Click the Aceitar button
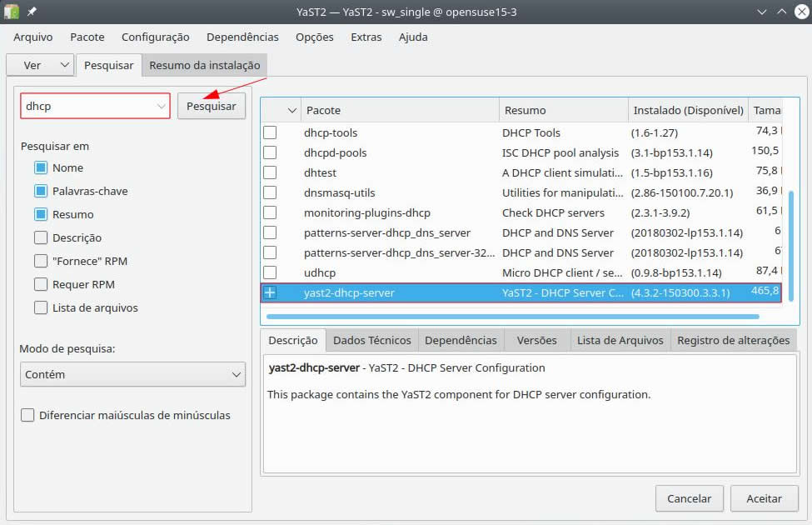Image resolution: width=812 pixels, height=525 pixels. pyautogui.click(x=764, y=498)
